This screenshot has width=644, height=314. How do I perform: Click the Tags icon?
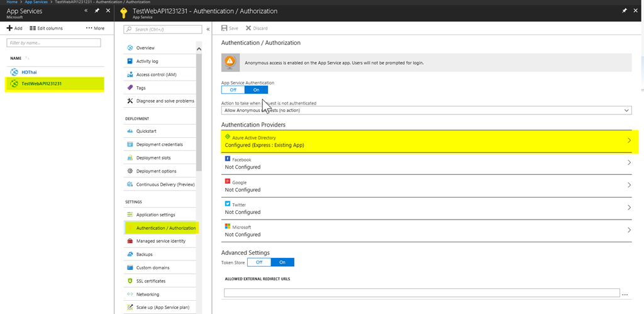tap(130, 88)
